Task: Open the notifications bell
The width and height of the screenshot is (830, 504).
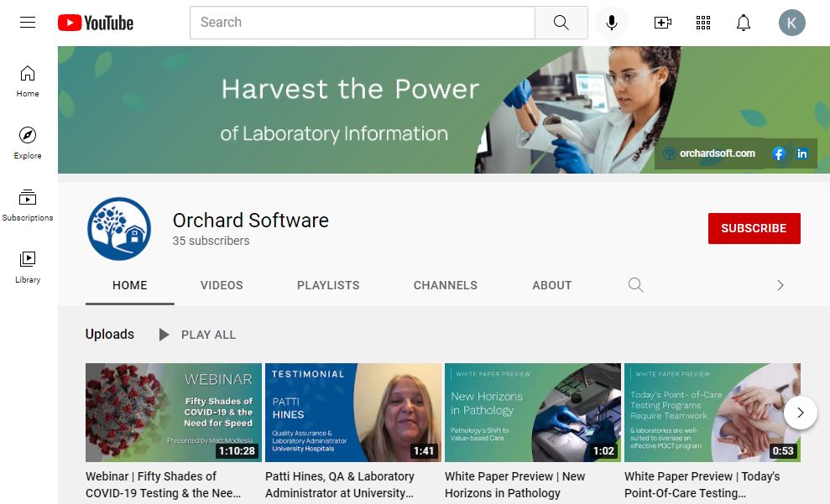Action: tap(744, 22)
